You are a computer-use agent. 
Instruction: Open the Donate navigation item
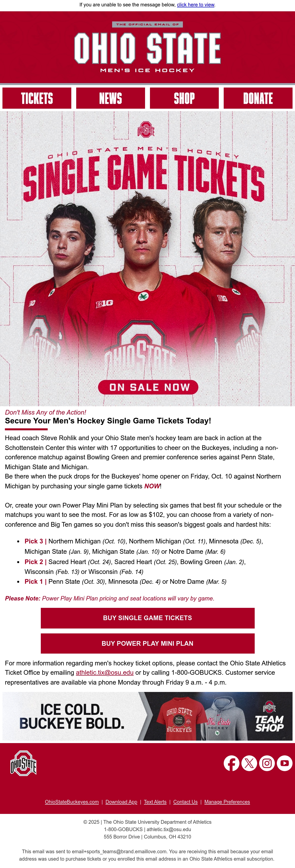(258, 98)
